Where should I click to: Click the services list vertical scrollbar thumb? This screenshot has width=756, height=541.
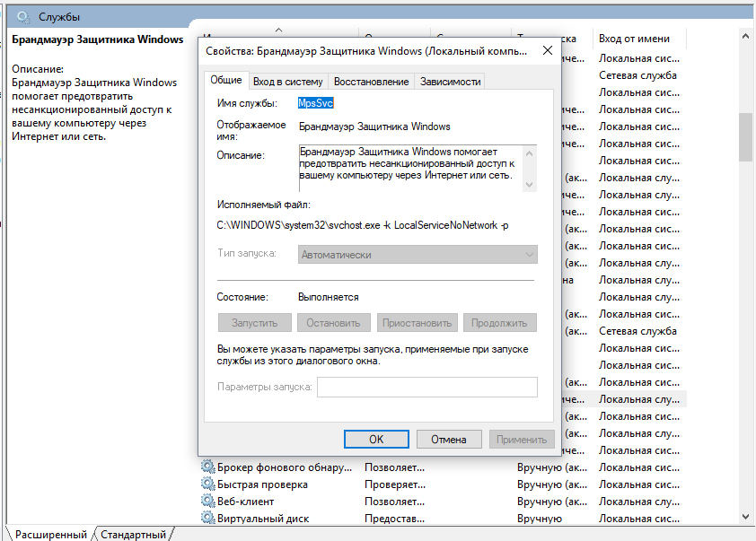tap(745, 136)
